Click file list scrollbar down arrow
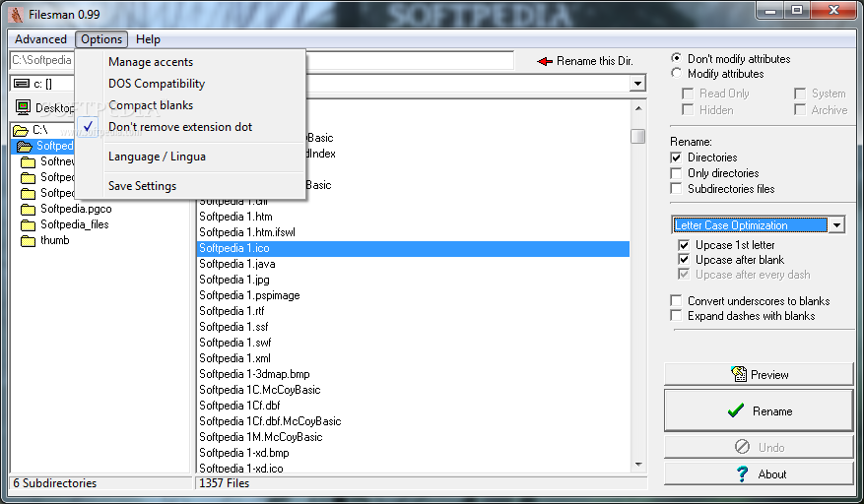This screenshot has height=504, width=864. point(638,465)
